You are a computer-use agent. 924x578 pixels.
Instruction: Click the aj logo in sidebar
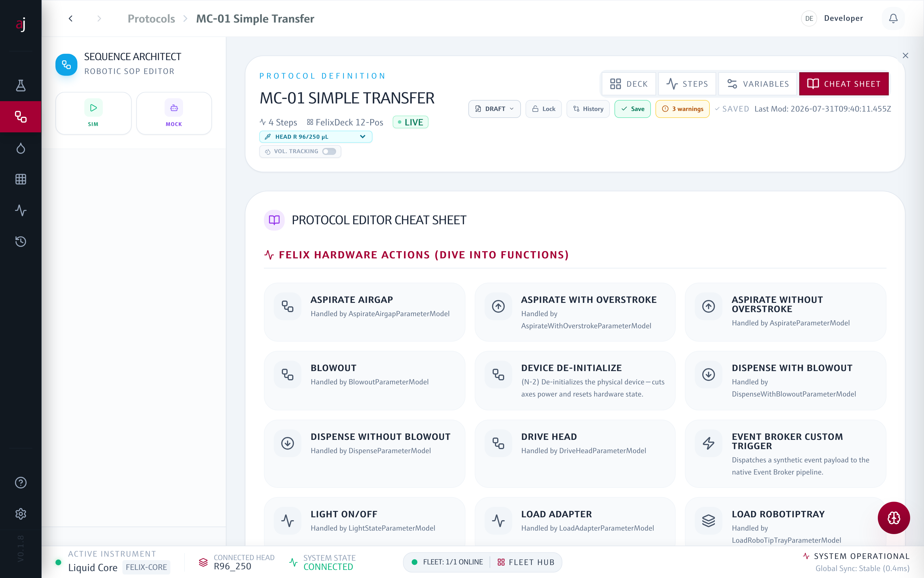(21, 24)
